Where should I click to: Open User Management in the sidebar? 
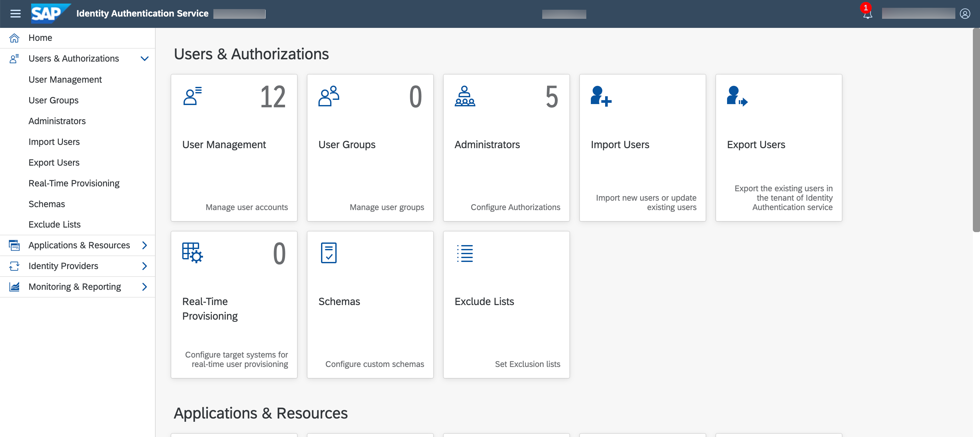coord(78,79)
